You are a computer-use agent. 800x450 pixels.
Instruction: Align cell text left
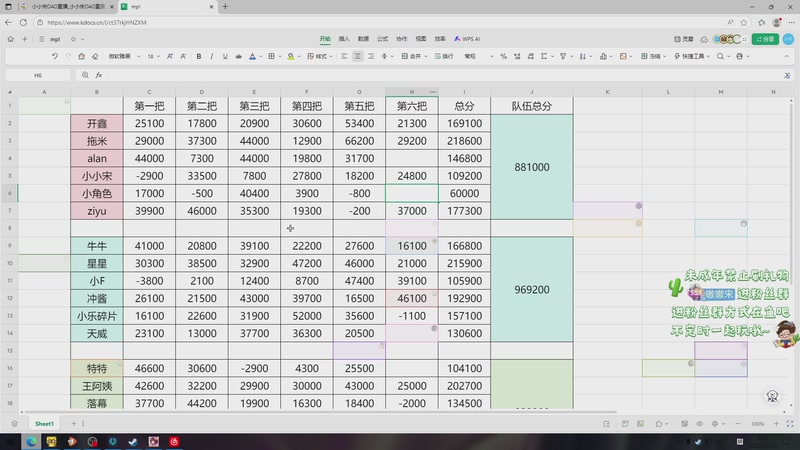point(344,56)
